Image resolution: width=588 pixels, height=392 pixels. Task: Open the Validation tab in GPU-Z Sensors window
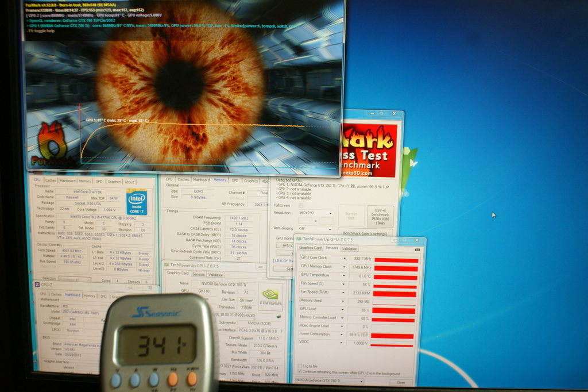pos(350,248)
